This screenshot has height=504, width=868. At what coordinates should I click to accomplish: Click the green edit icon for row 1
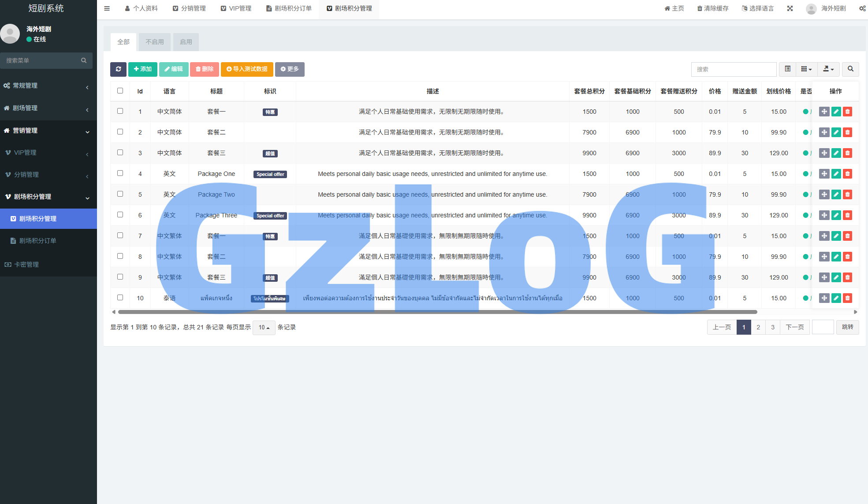click(836, 112)
